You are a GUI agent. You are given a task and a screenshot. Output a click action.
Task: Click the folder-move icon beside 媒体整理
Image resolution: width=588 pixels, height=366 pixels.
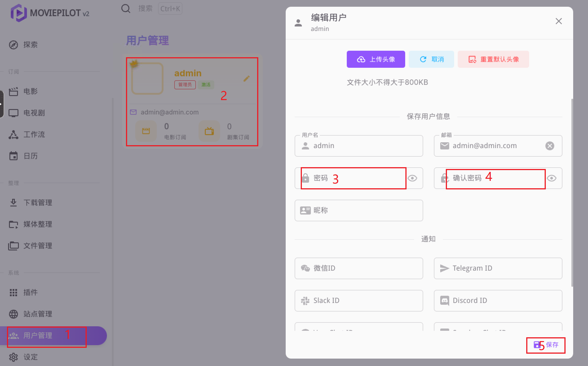pos(13,224)
